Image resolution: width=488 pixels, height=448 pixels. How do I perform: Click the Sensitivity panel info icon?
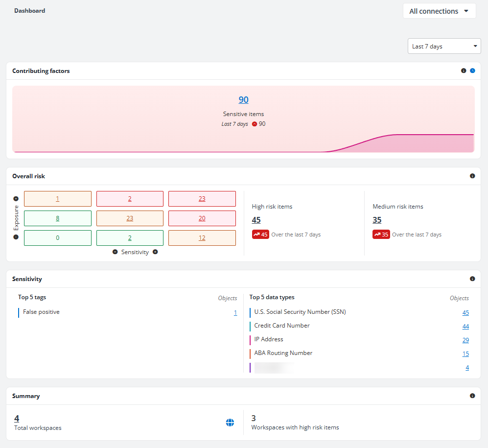472,279
